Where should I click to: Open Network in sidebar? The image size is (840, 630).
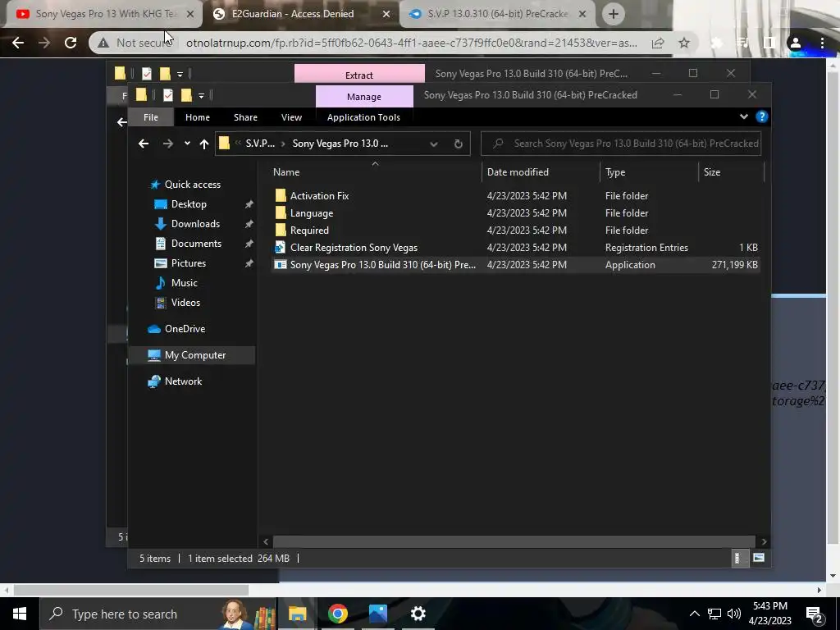tap(183, 381)
